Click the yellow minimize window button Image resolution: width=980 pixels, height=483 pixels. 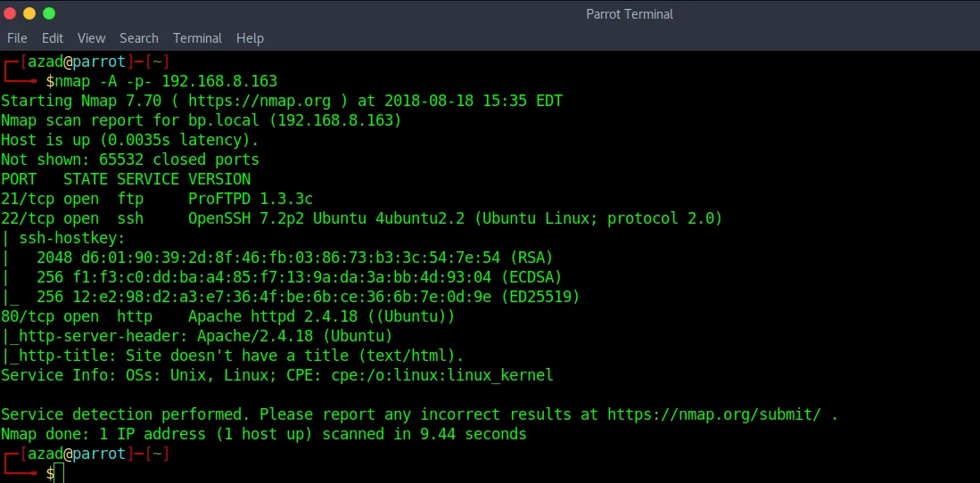29,13
